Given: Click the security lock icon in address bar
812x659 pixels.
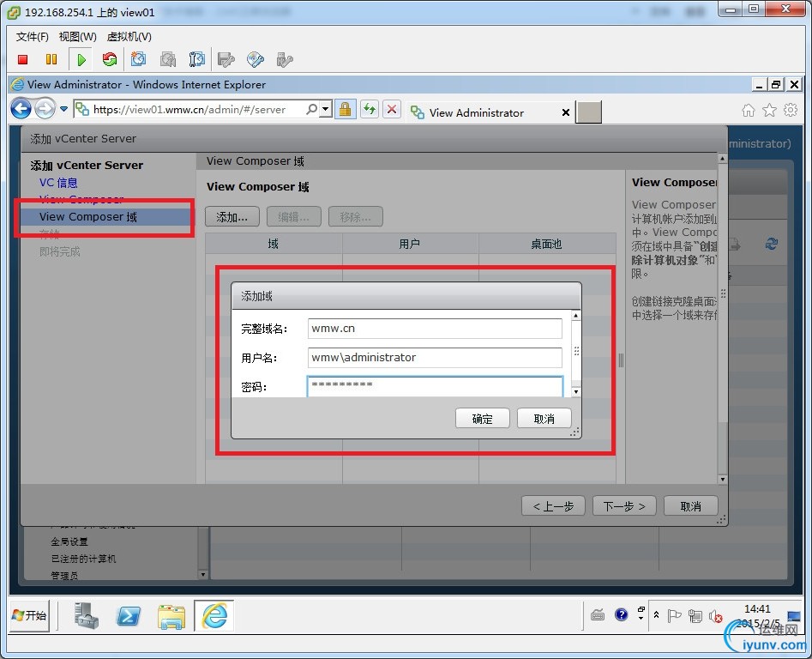Looking at the screenshot, I should click(346, 109).
